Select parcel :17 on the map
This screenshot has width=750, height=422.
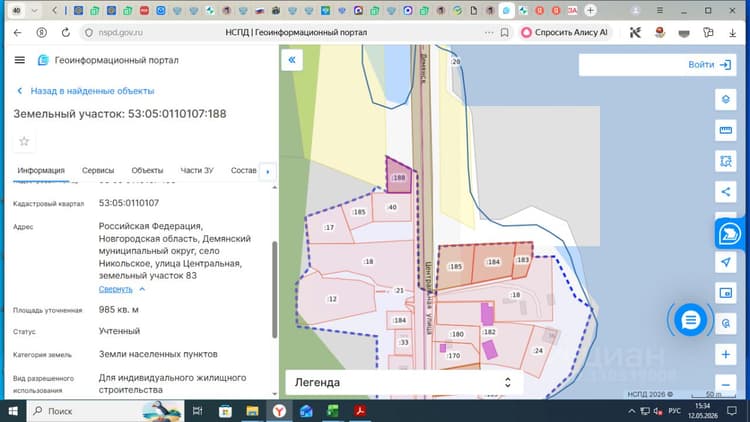pos(329,227)
